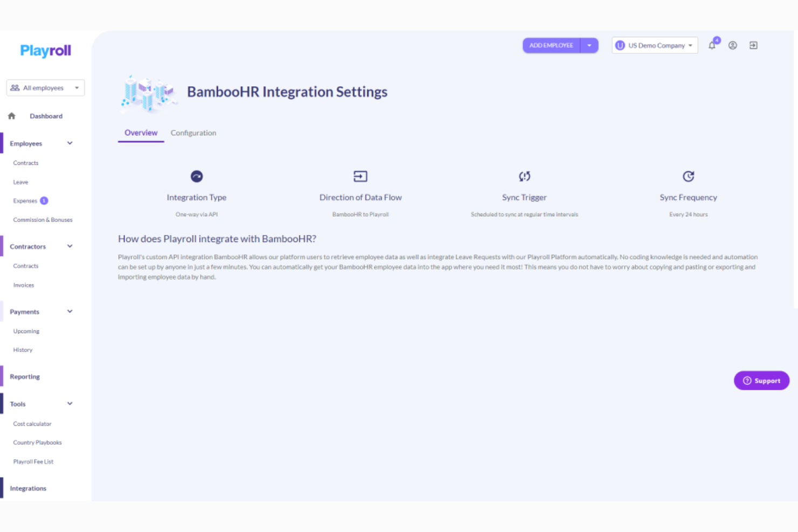The height and width of the screenshot is (532, 798).
Task: Collapse the Tools section chevron
Action: pos(70,404)
